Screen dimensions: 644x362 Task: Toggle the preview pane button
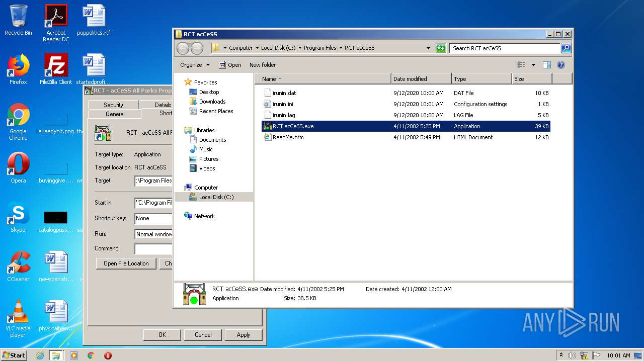(x=547, y=65)
